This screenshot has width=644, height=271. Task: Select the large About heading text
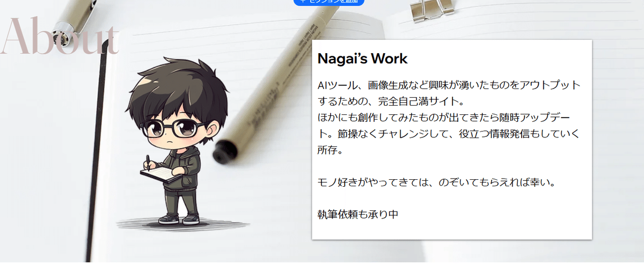[59, 36]
